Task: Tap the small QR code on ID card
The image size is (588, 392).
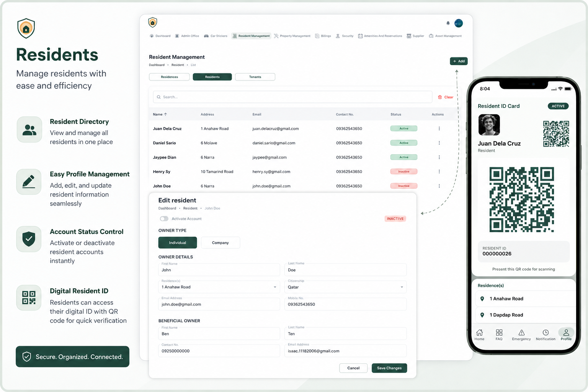Action: (x=556, y=134)
